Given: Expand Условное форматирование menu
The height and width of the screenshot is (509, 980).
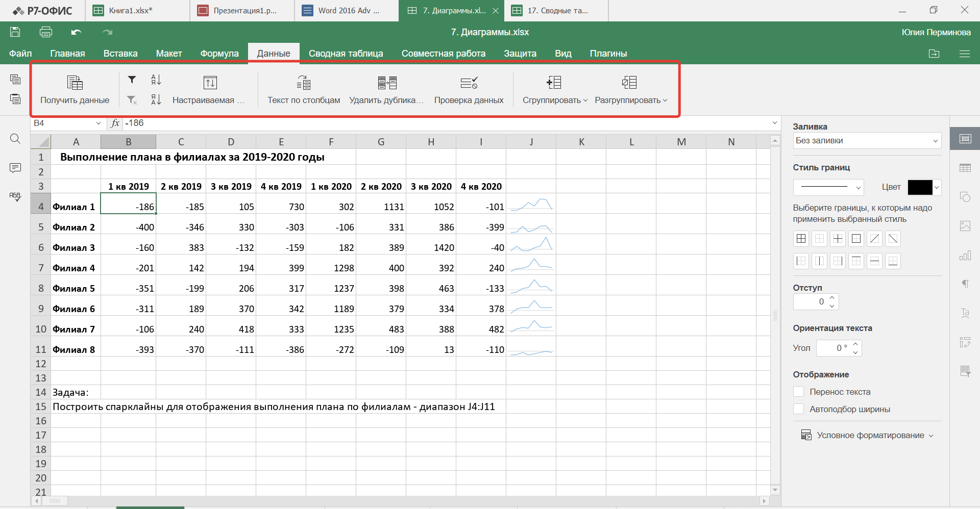Looking at the screenshot, I should tap(870, 435).
